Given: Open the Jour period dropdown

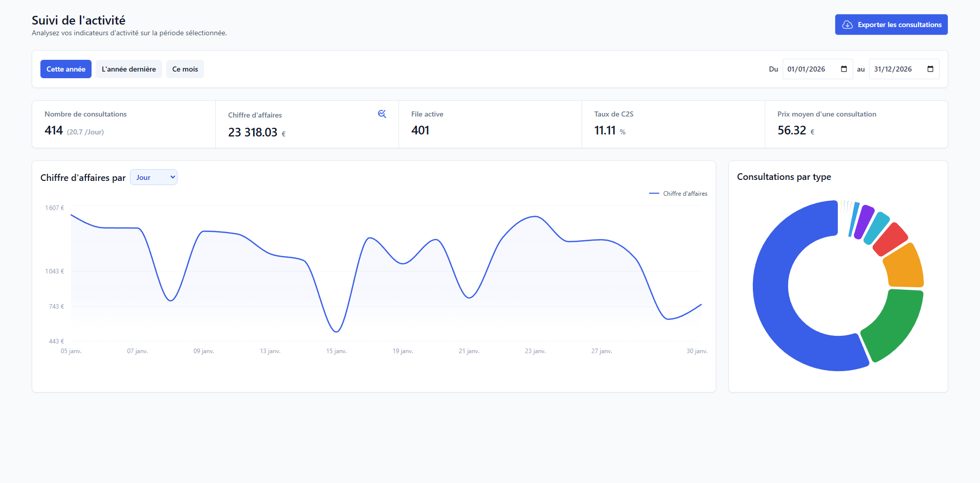Looking at the screenshot, I should (x=153, y=177).
